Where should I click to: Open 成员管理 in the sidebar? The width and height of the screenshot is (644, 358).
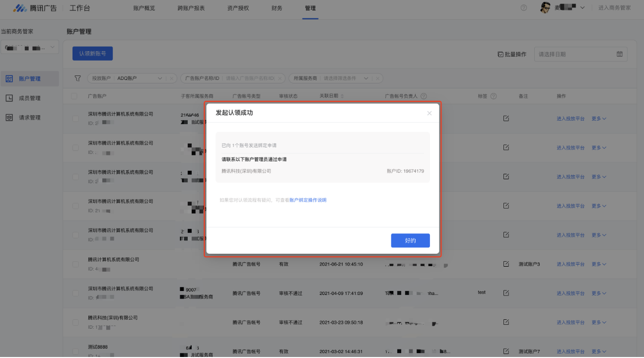(x=29, y=98)
